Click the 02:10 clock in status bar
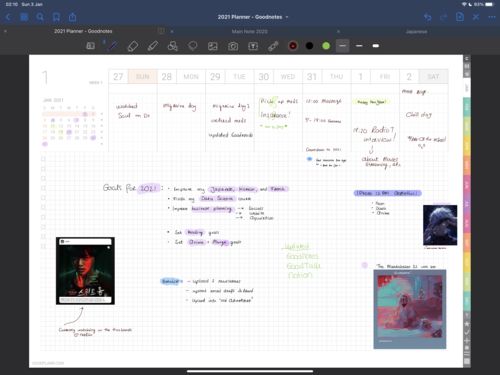 point(11,4)
